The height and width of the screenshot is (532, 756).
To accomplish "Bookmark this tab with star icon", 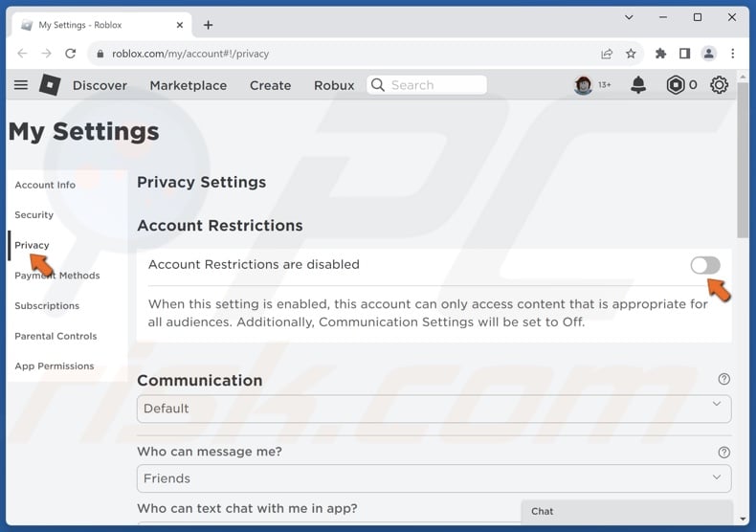I will pyautogui.click(x=631, y=54).
